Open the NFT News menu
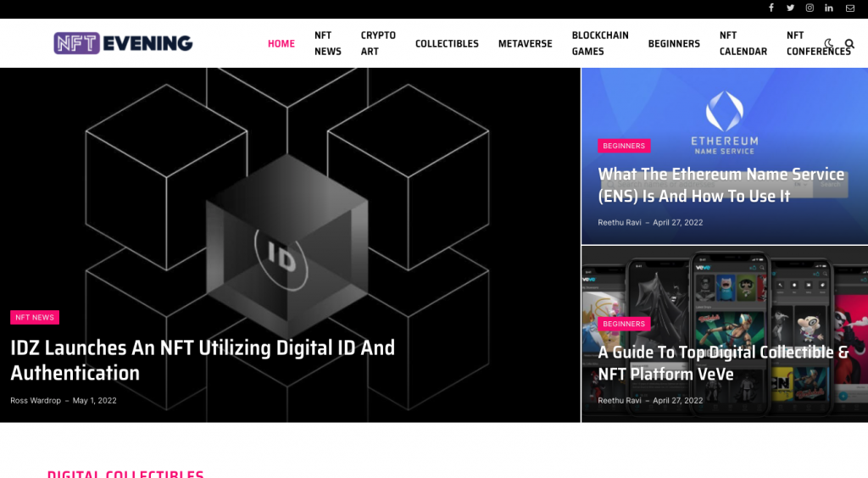 [328, 43]
